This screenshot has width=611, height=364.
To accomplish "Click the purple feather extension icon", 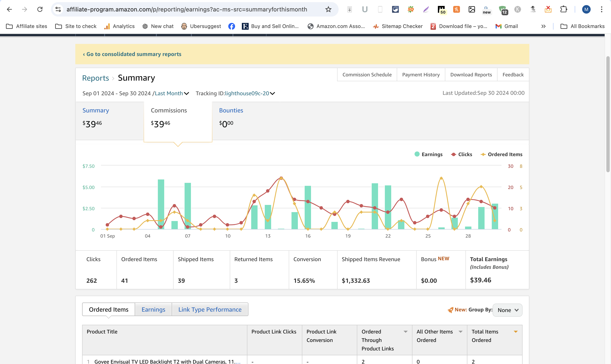I will [x=426, y=9].
